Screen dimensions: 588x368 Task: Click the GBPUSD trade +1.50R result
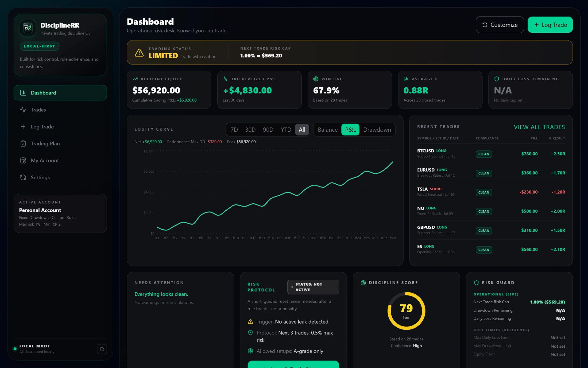tap(558, 230)
